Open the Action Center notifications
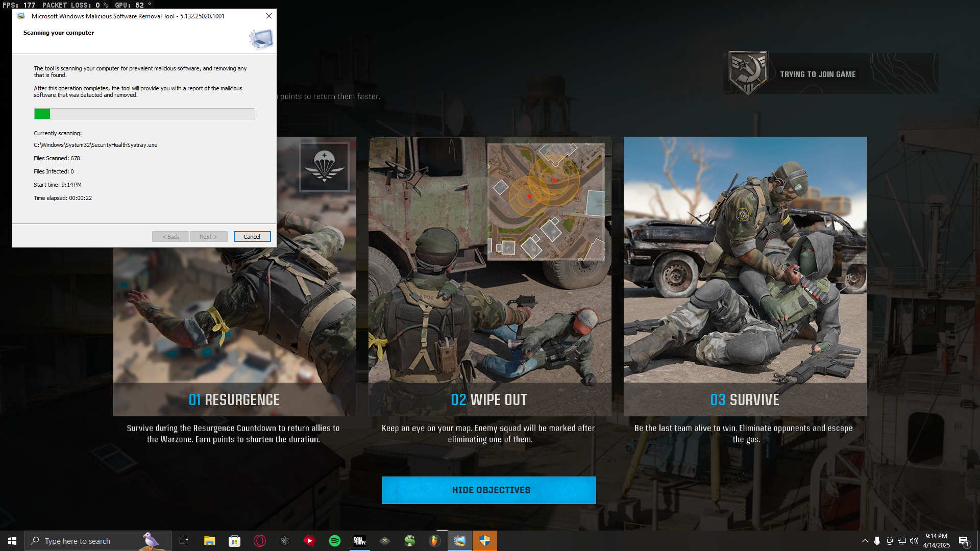 click(964, 541)
